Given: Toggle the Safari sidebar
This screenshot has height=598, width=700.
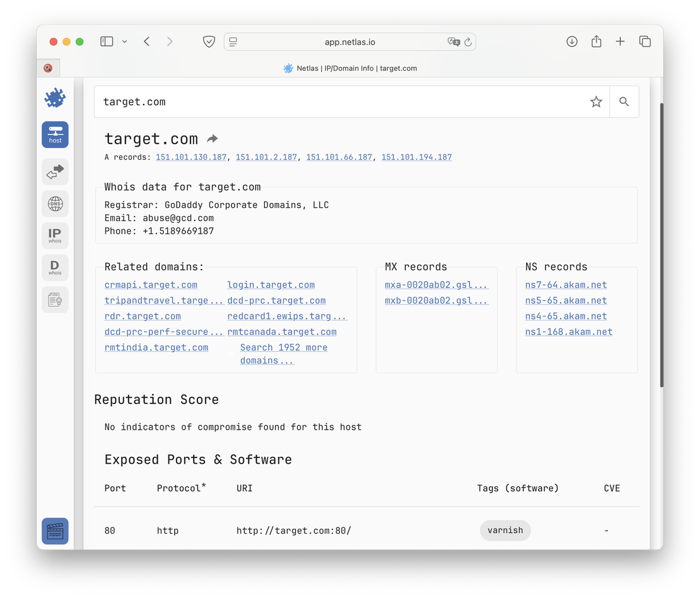Looking at the screenshot, I should (107, 42).
